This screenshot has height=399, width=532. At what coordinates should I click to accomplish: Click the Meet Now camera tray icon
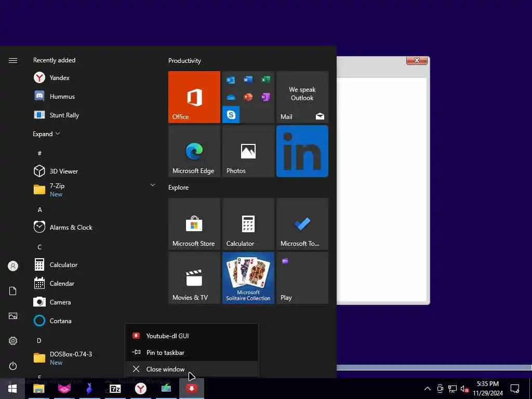coord(440,389)
